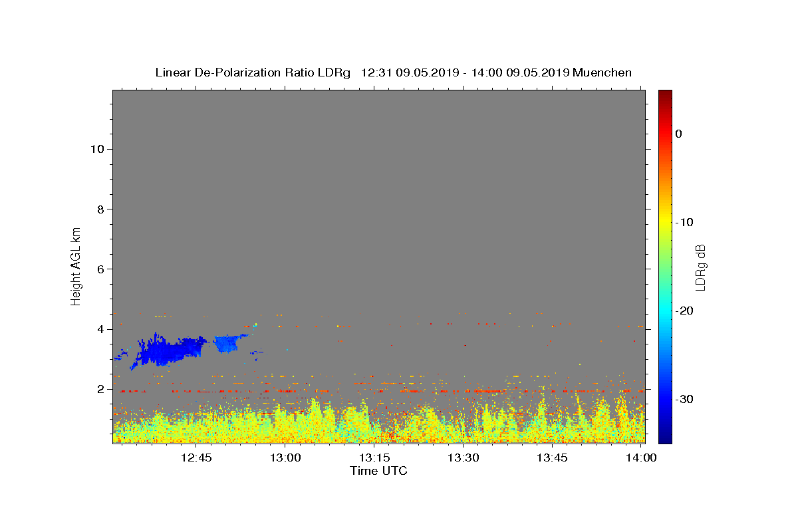Click the 10 km height tick label
The height and width of the screenshot is (532, 798).
[x=97, y=149]
